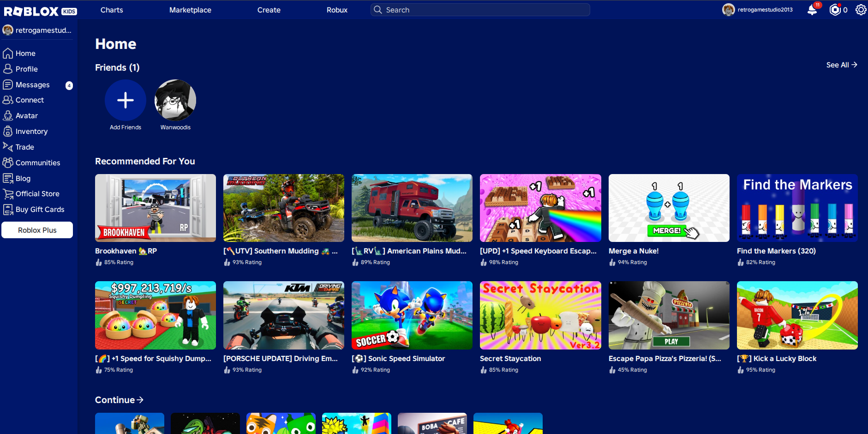Click the 45% Rating text

(x=632, y=370)
